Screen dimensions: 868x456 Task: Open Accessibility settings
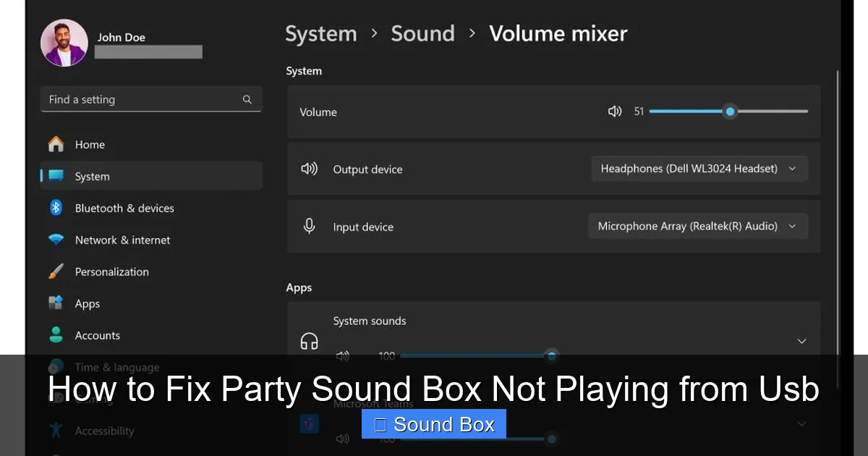[x=56, y=431]
